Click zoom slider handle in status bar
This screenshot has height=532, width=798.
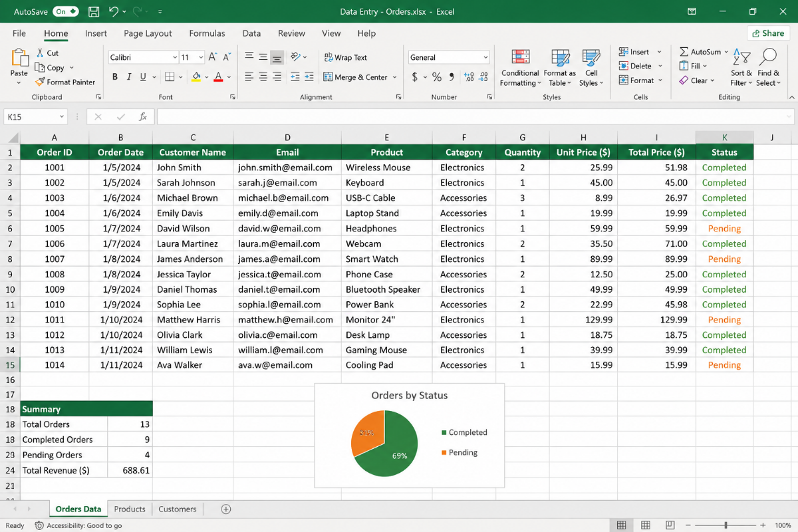click(726, 525)
